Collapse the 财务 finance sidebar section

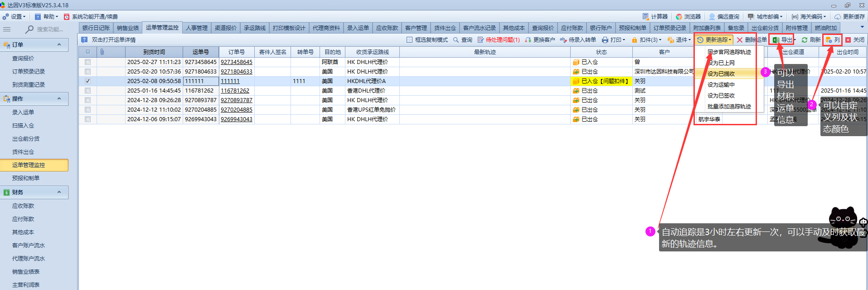pyautogui.click(x=59, y=192)
